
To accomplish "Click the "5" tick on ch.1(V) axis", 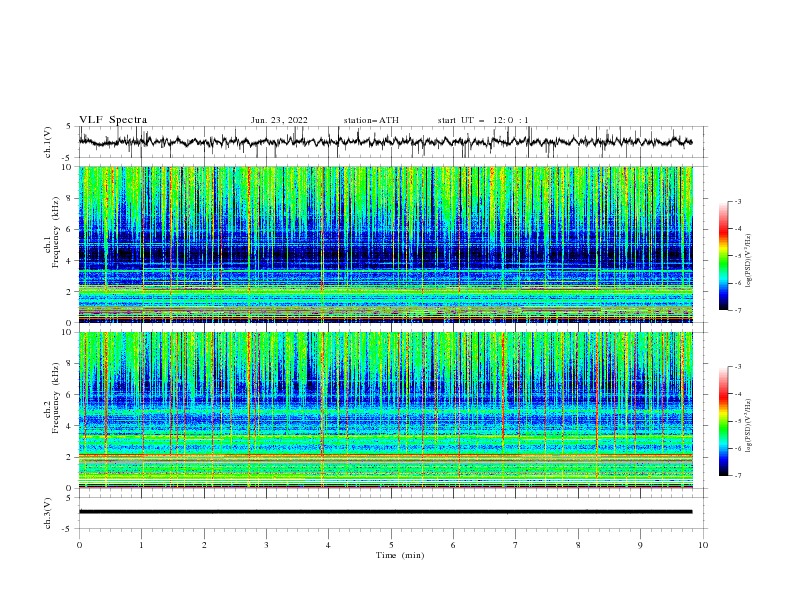I will click(x=70, y=126).
